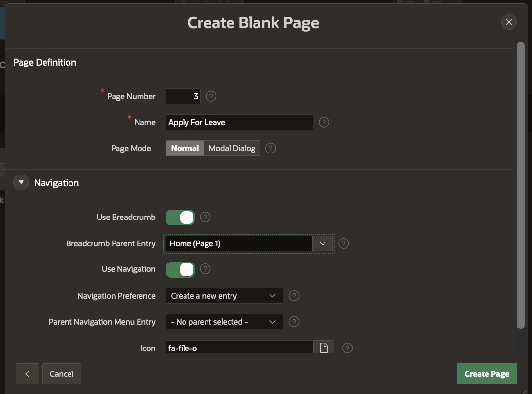Screen dimensions: 532x394
Task: Expand the Navigation Preference dropdown
Action: pyautogui.click(x=224, y=296)
